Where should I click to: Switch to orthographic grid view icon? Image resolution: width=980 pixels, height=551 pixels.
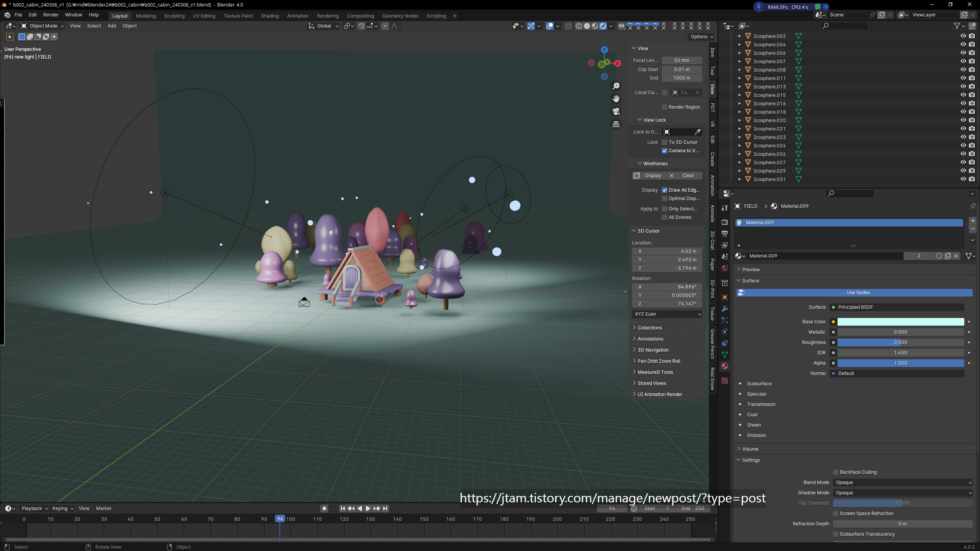click(x=616, y=124)
